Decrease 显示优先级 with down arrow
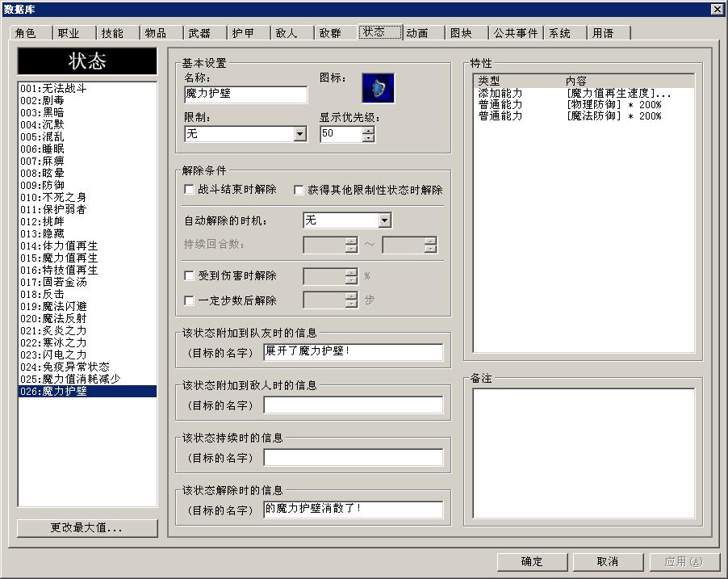 pyautogui.click(x=368, y=138)
